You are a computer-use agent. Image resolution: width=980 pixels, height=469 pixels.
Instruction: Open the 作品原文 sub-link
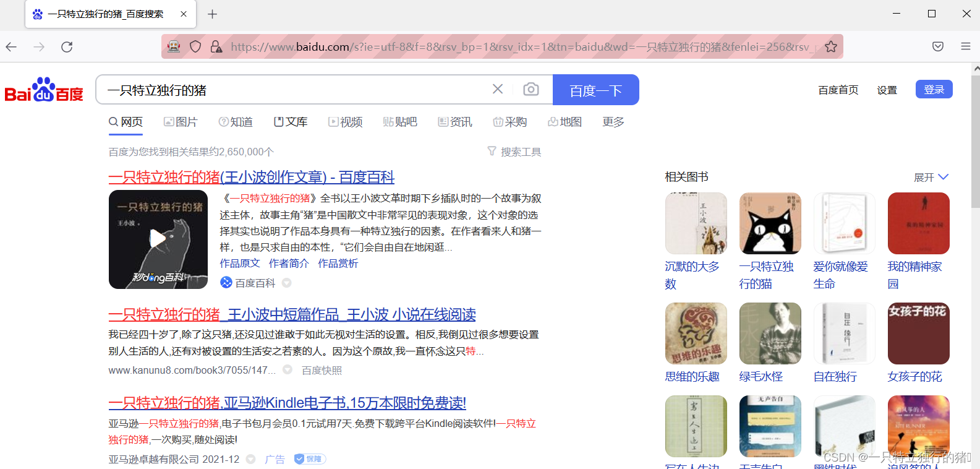(240, 264)
